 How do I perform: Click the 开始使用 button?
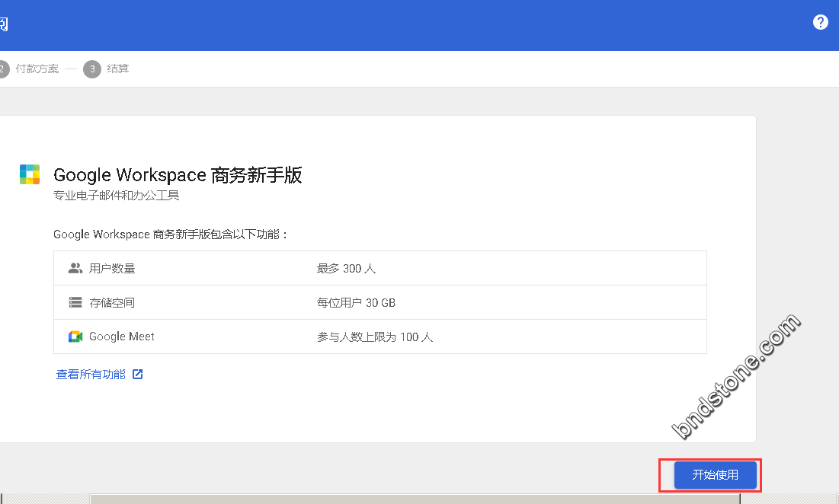(715, 474)
